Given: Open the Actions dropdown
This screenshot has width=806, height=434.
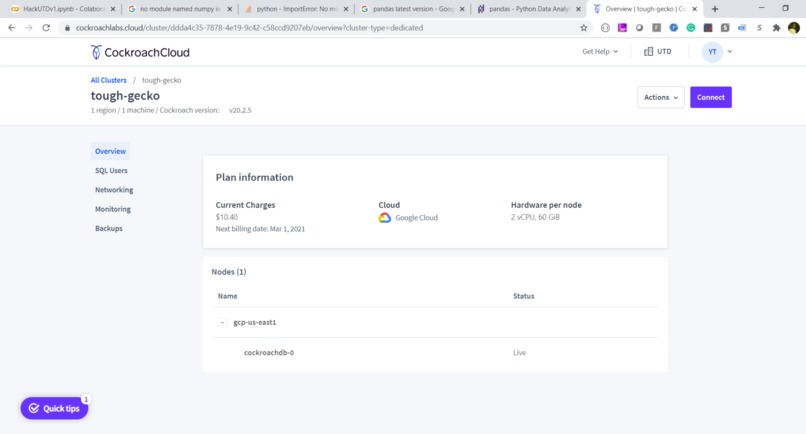Looking at the screenshot, I should click(x=661, y=97).
